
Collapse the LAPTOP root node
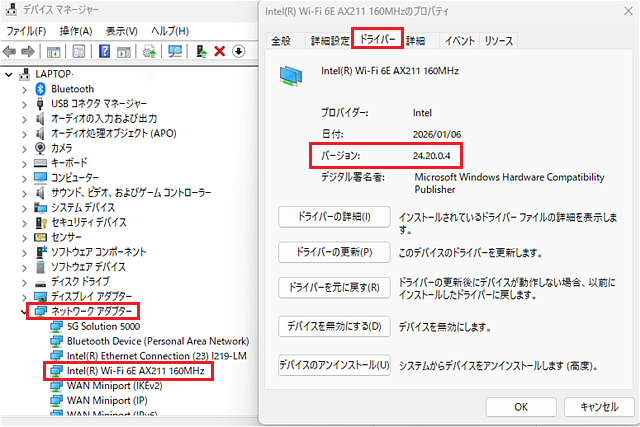click(x=9, y=75)
